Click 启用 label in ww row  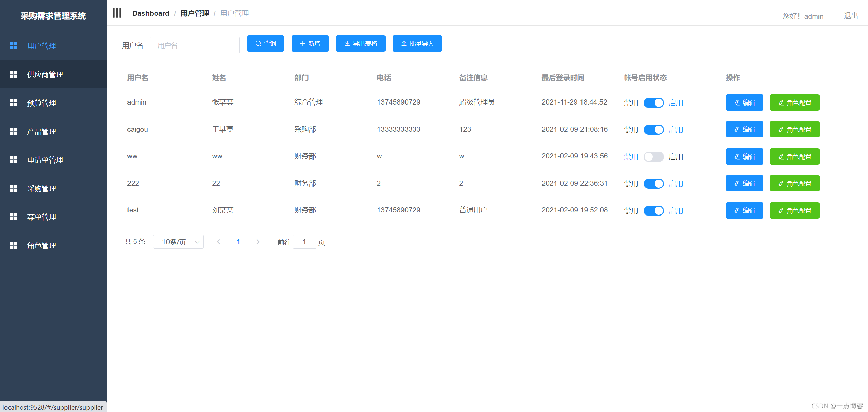pos(676,156)
